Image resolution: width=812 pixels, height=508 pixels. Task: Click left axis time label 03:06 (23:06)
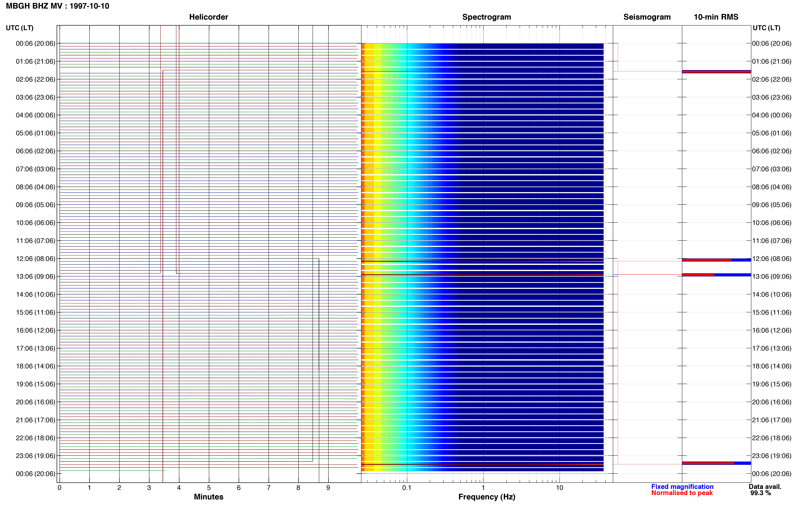coord(36,97)
